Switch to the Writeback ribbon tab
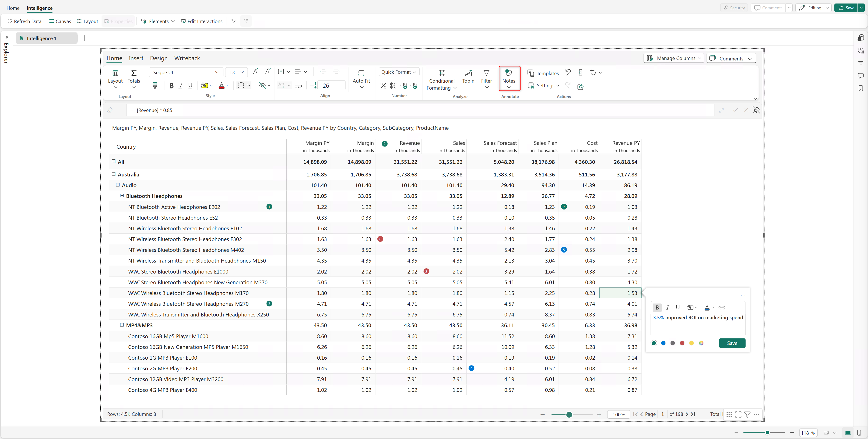 pos(187,58)
